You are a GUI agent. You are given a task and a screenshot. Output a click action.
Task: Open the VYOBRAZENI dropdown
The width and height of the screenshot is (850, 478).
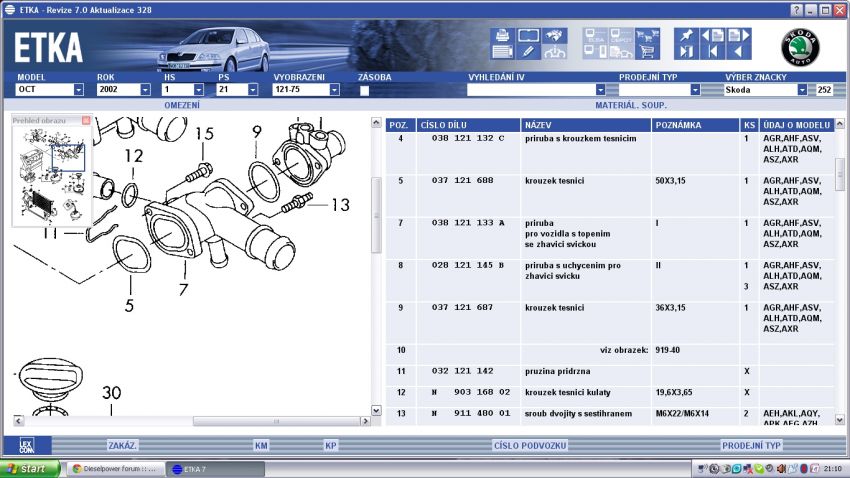(339, 90)
